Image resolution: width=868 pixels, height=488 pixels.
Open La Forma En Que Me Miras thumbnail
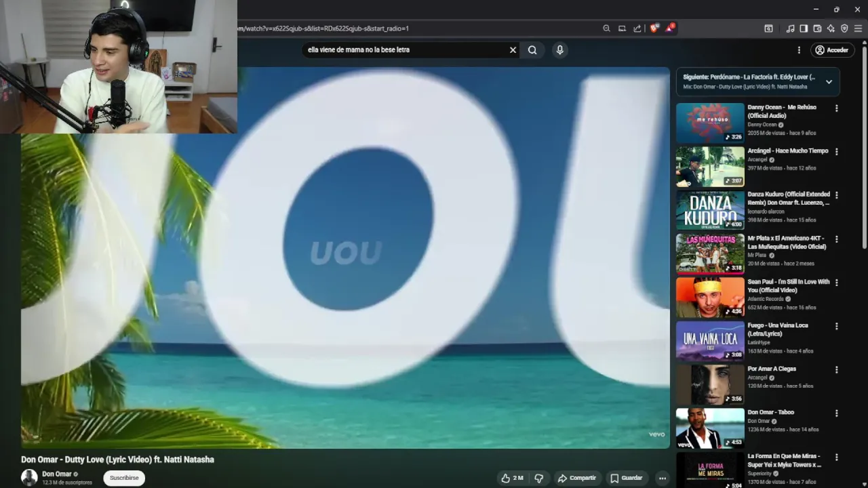710,470
